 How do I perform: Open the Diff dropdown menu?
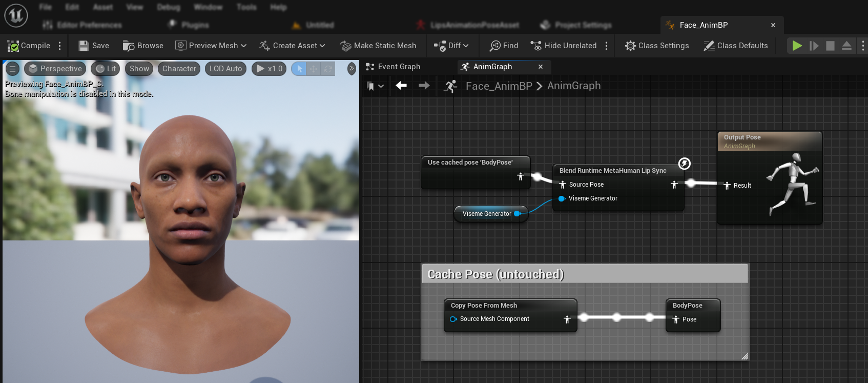(451, 46)
